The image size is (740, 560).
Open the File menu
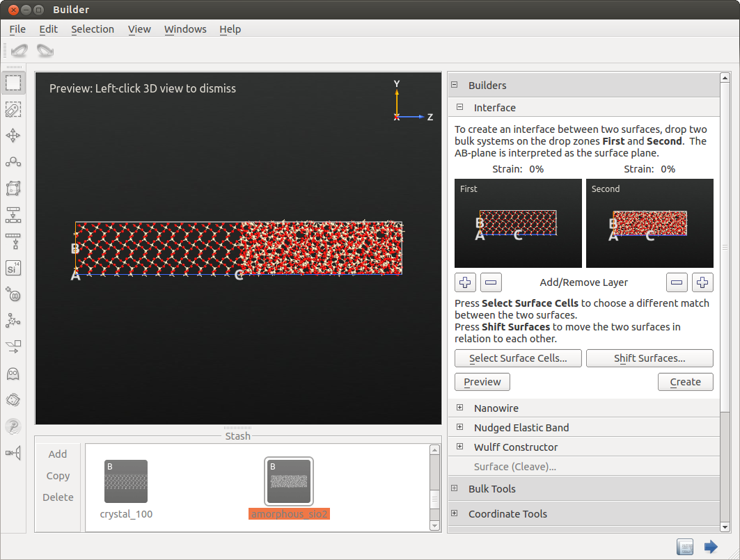coord(17,29)
